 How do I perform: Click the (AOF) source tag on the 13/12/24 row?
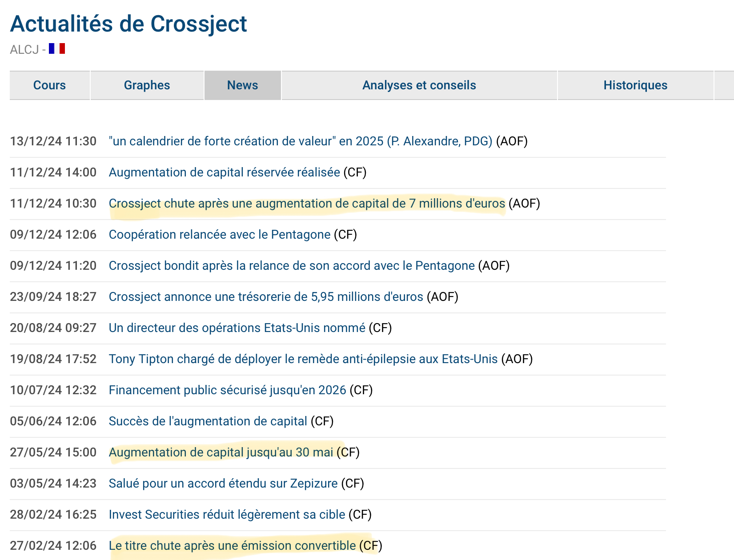coord(512,141)
